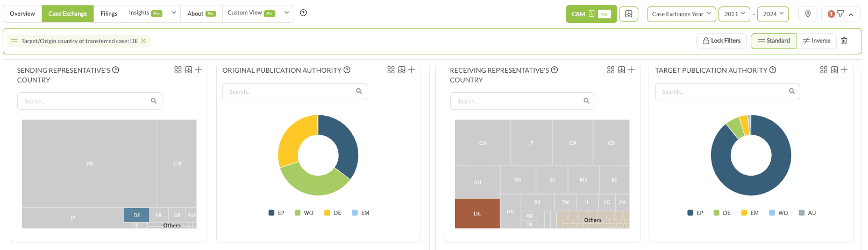868x250 pixels.
Task: Collapse the filter bar with chevron-up icon
Action: pyautogui.click(x=851, y=15)
